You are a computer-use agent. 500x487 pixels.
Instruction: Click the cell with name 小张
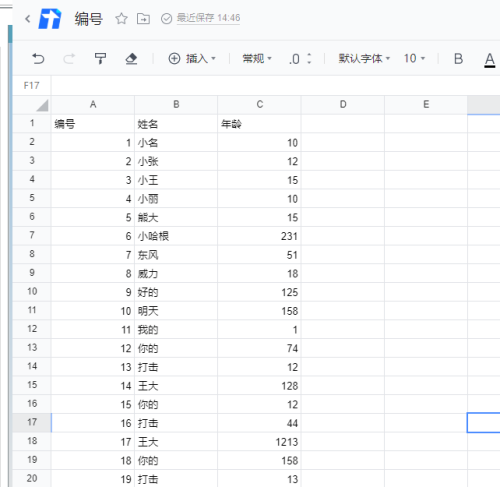click(x=176, y=161)
